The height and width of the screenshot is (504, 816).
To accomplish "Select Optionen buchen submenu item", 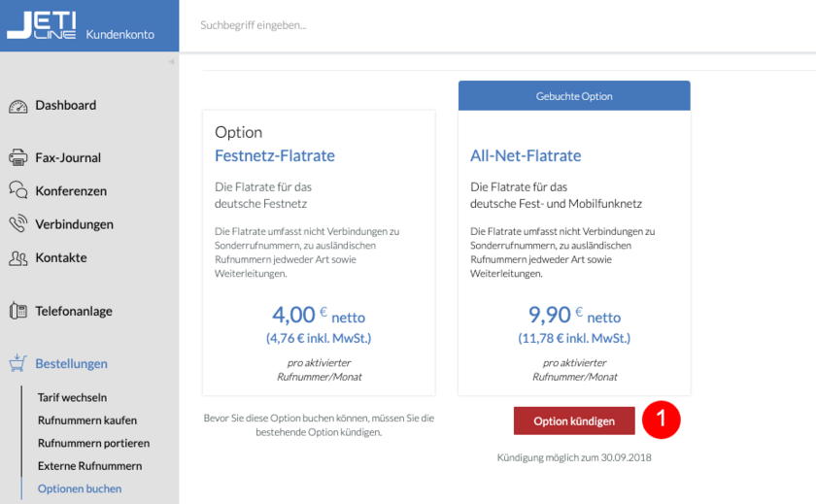I will pyautogui.click(x=80, y=488).
